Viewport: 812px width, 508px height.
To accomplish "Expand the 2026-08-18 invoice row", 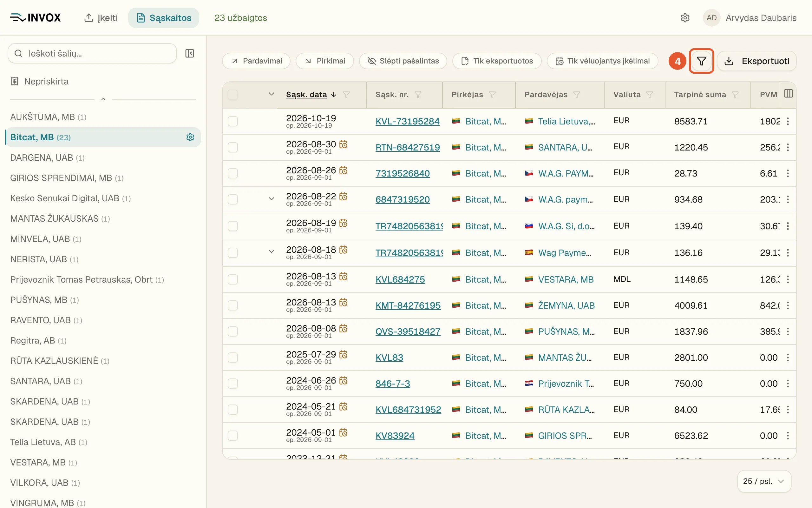I will (x=272, y=252).
